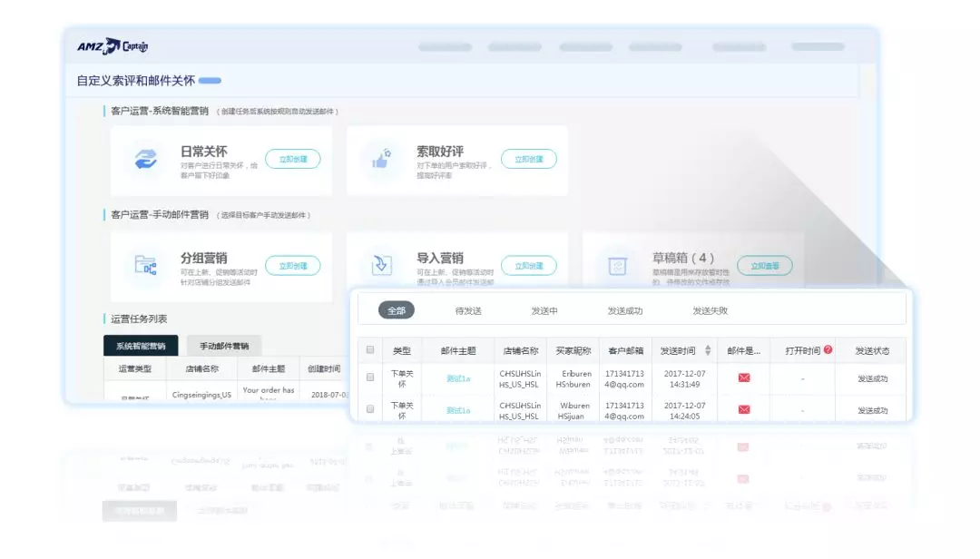Click 立即创建 for 索取好评
980x559 pixels.
[x=529, y=159]
